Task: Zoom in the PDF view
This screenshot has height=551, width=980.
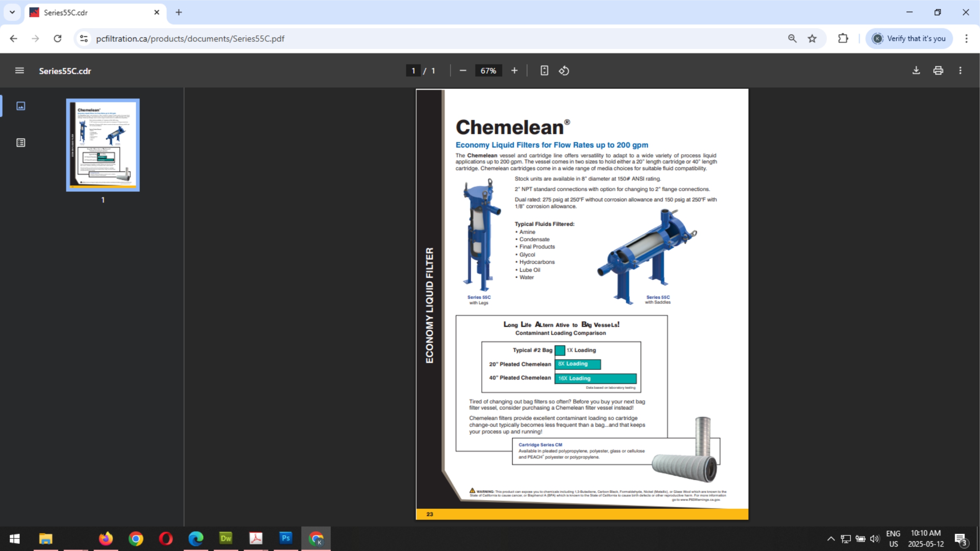Action: (x=514, y=70)
